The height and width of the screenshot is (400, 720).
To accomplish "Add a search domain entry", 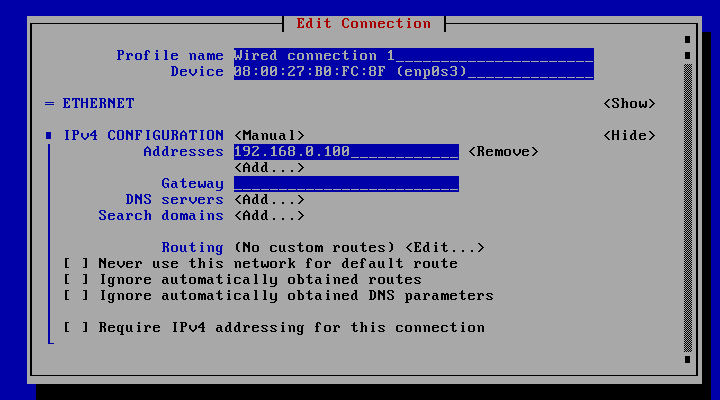I will tap(269, 215).
